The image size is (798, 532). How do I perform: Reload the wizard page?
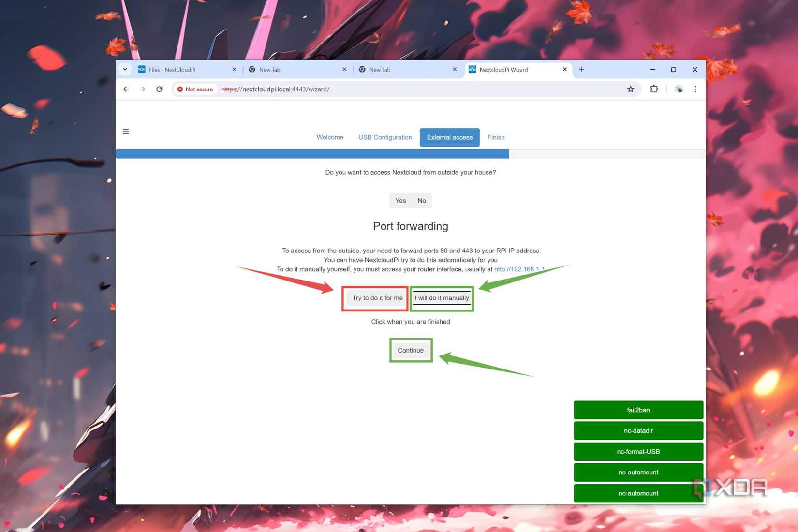pos(159,89)
